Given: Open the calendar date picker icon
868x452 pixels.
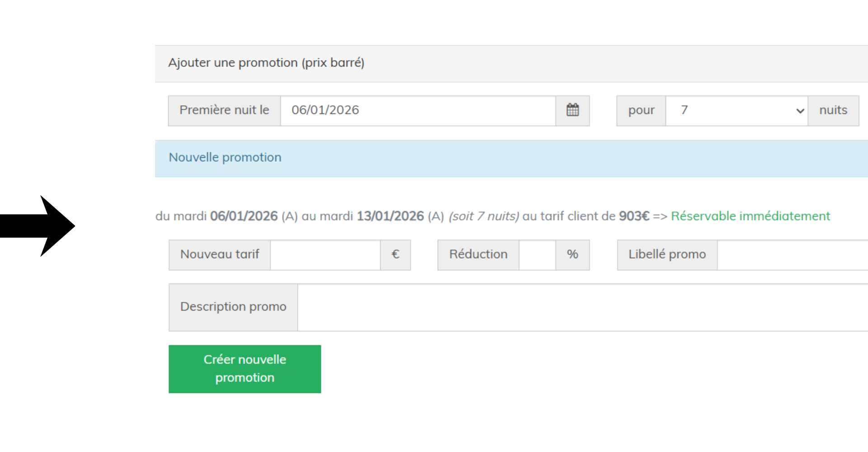Looking at the screenshot, I should pyautogui.click(x=572, y=110).
